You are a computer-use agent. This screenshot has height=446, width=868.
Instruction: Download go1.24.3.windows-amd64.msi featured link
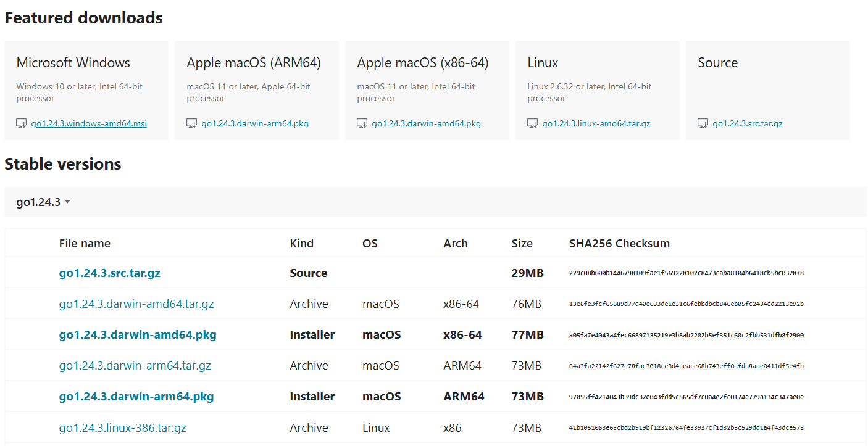point(89,123)
